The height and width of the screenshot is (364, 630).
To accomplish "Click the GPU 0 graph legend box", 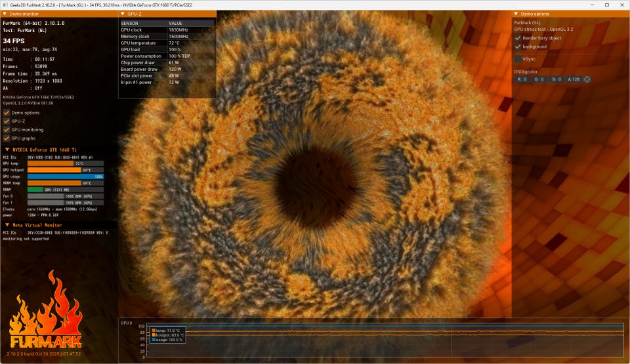I will 168,334.
